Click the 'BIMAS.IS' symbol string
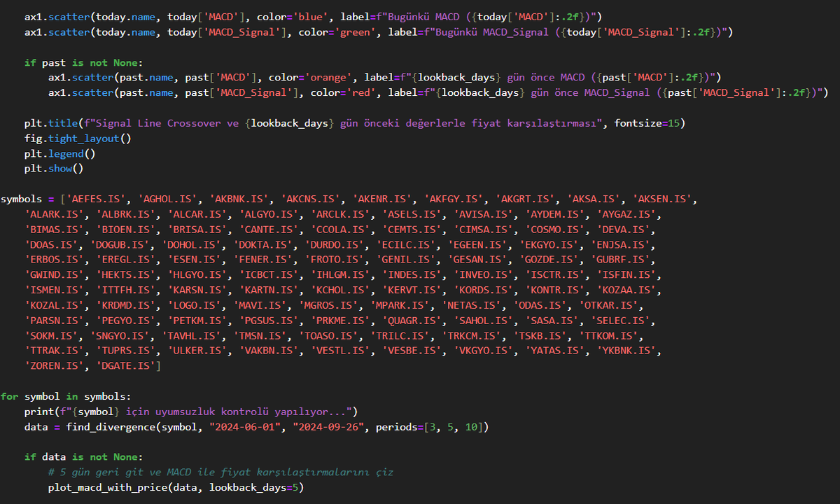 click(x=54, y=229)
